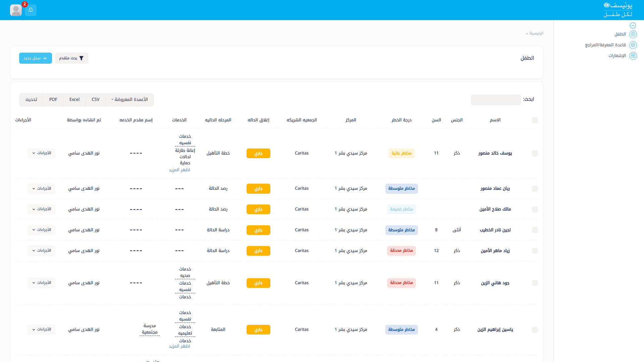The width and height of the screenshot is (644, 362).
Task: Tick the checkbox for جود هاني الزين
Action: coord(535,283)
